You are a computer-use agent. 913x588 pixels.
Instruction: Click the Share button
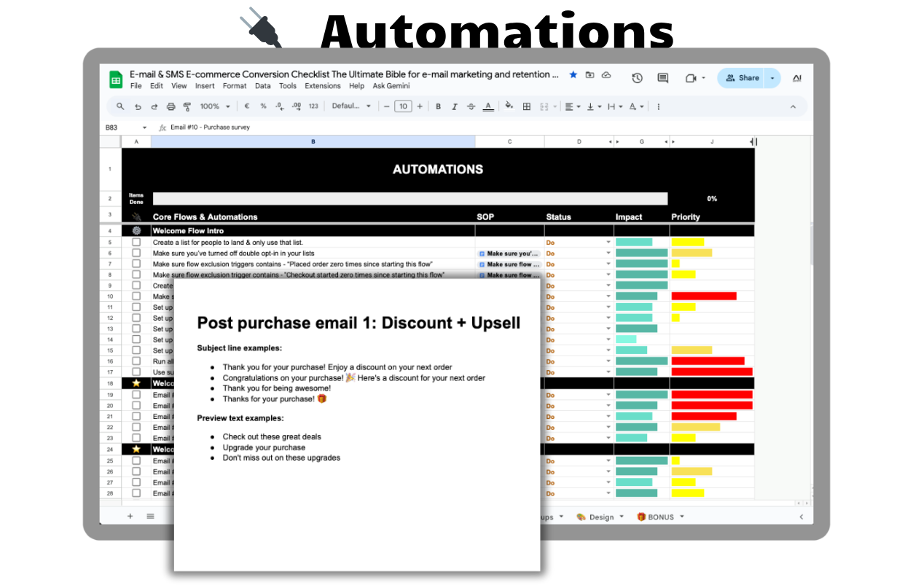741,78
